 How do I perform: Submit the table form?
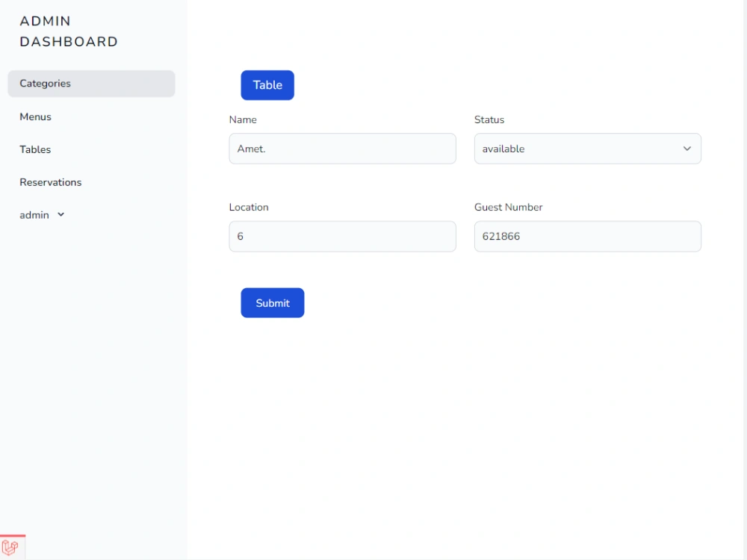pos(272,302)
